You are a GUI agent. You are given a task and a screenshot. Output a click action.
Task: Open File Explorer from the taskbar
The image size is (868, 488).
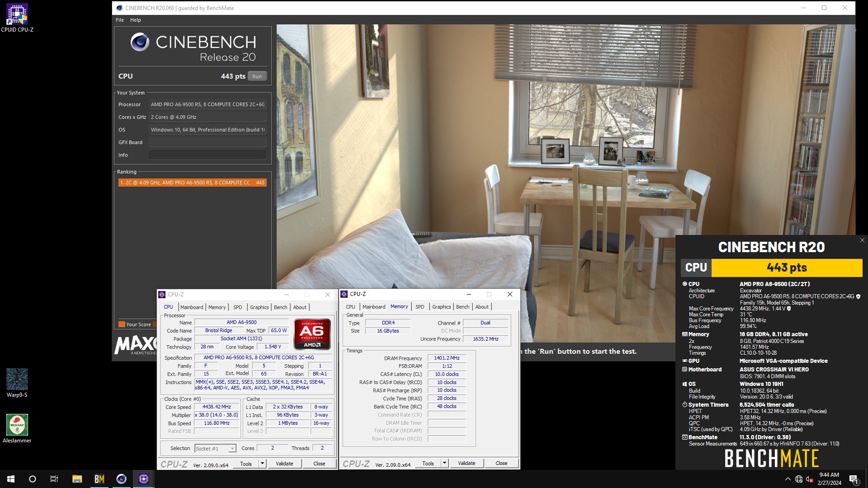(x=77, y=479)
